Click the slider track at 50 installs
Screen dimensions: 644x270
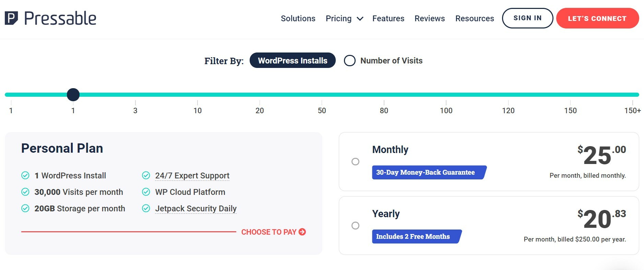click(322, 95)
